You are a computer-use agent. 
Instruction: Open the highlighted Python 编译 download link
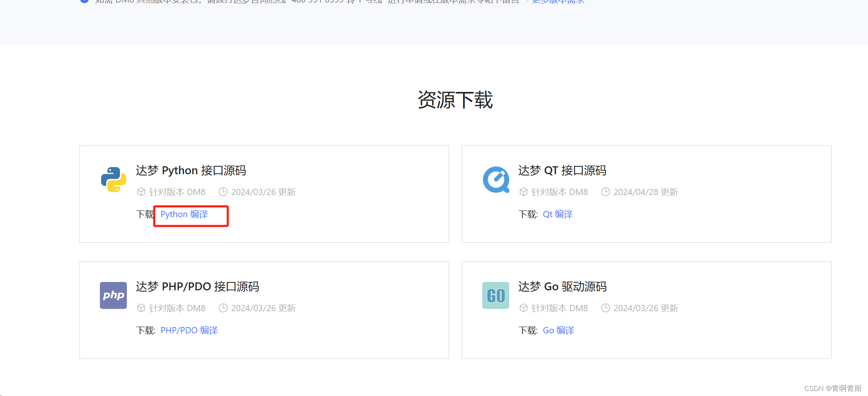(183, 214)
